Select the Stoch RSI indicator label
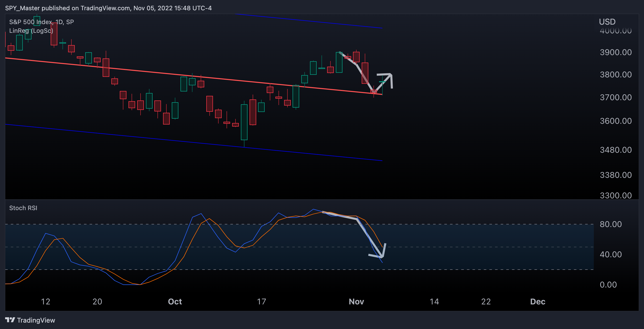This screenshot has height=329, width=644. [23, 208]
